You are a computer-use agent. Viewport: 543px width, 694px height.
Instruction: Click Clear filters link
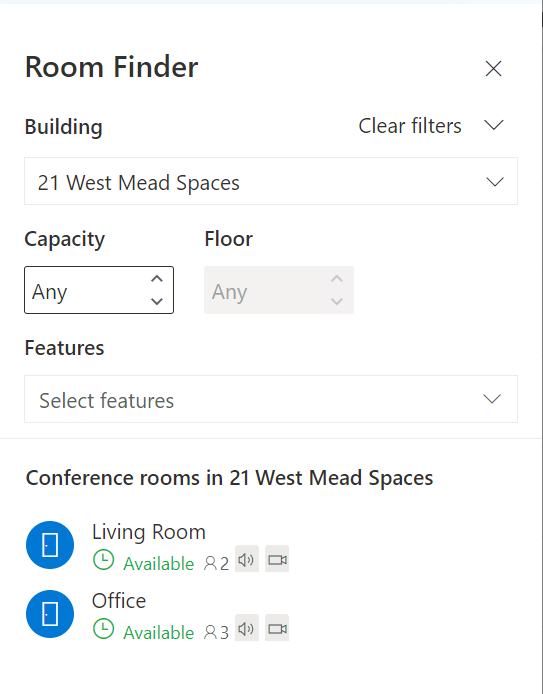pos(410,126)
